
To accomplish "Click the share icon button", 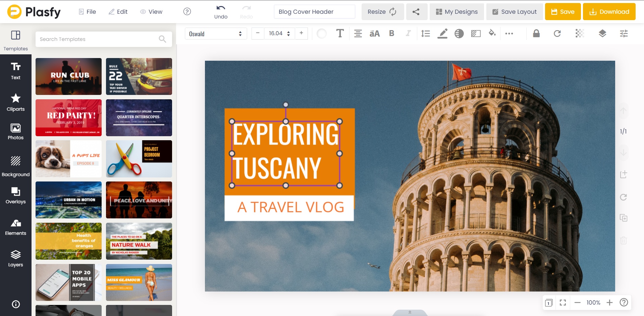I will [x=416, y=12].
